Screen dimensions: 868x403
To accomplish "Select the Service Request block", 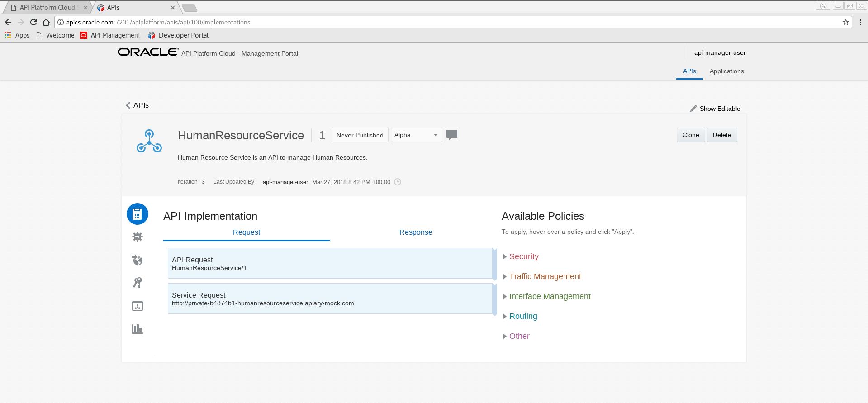I will tap(330, 299).
